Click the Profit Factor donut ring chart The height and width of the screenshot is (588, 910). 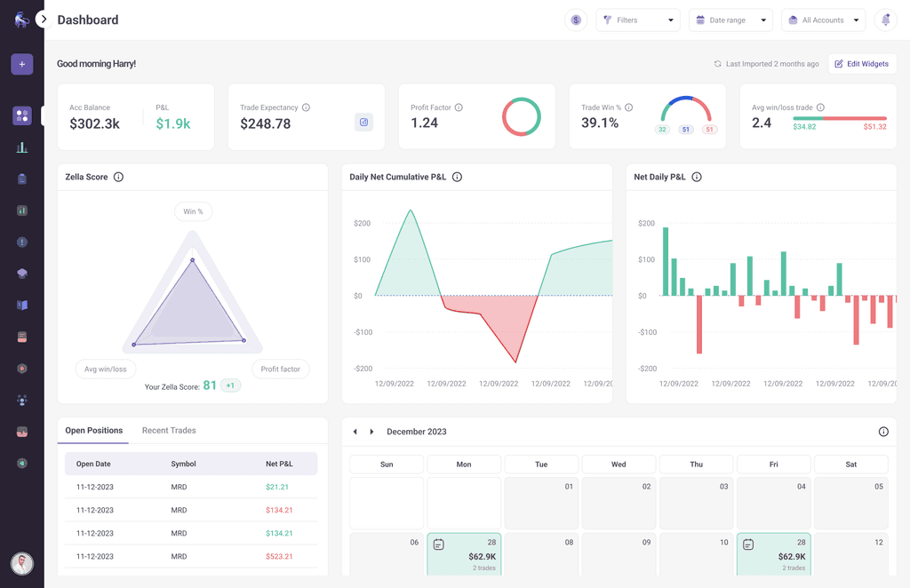521,116
